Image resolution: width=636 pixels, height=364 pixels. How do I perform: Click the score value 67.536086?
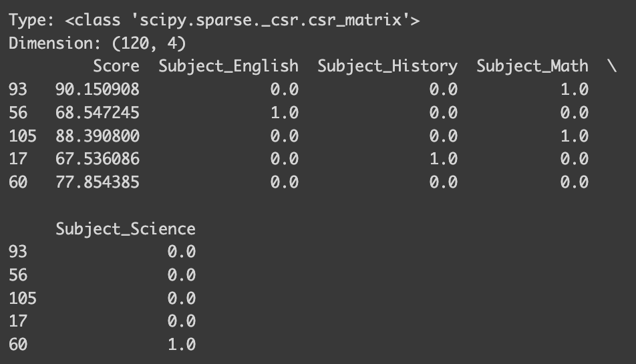(98, 159)
